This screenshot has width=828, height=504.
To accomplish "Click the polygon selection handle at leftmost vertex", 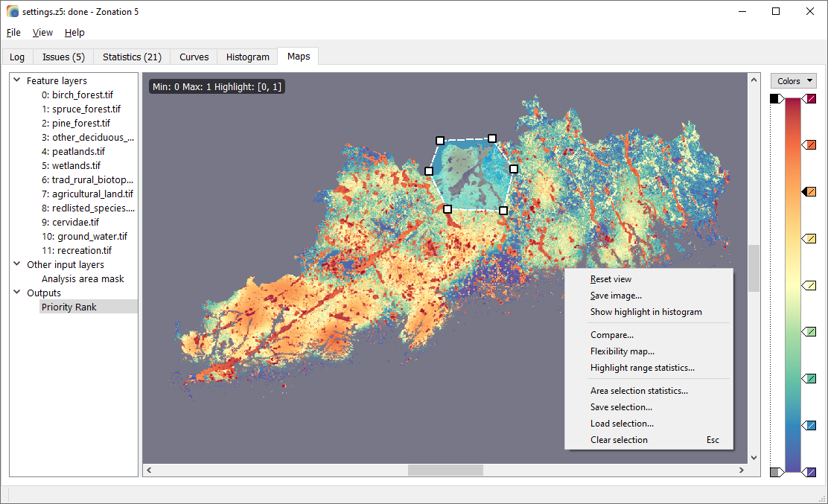I will coord(429,171).
